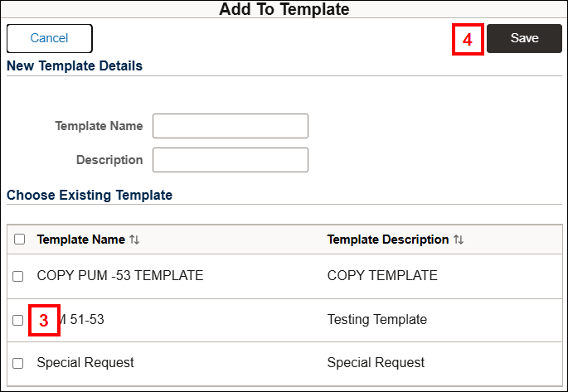Enable the Special Request row checkbox
568x392 pixels.
[x=18, y=363]
